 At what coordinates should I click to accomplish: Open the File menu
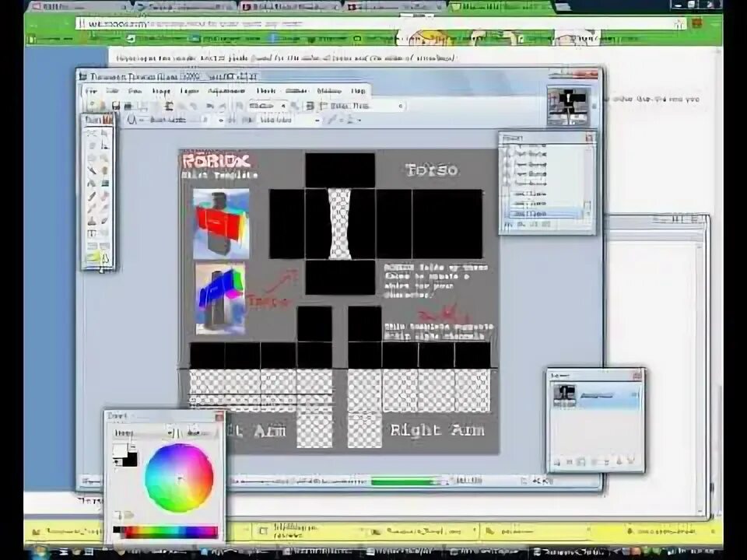[x=91, y=90]
